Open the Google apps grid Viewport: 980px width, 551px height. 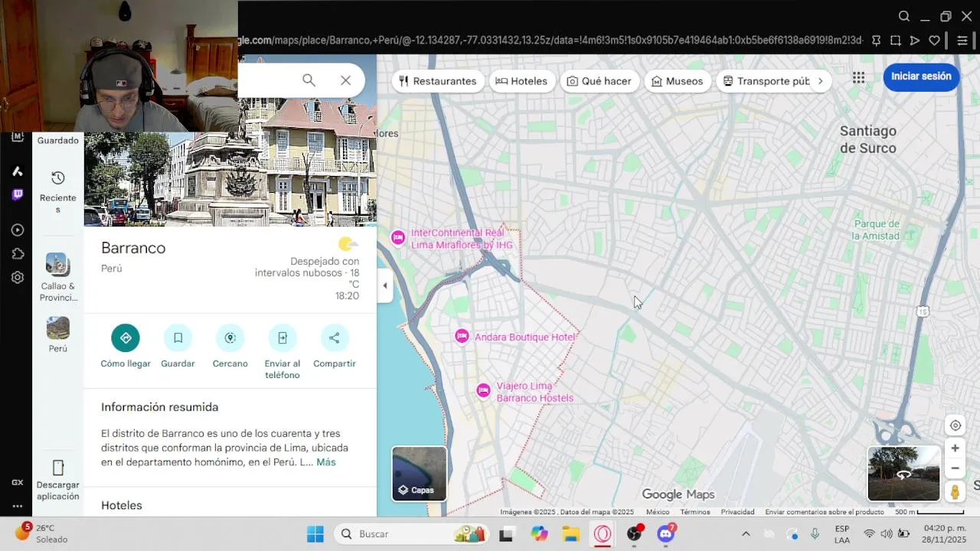(858, 77)
